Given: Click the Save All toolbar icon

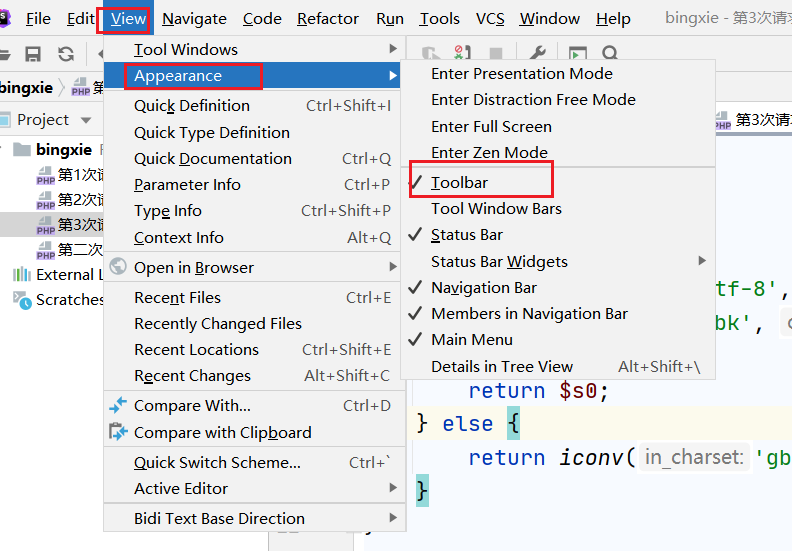Looking at the screenshot, I should tap(33, 54).
